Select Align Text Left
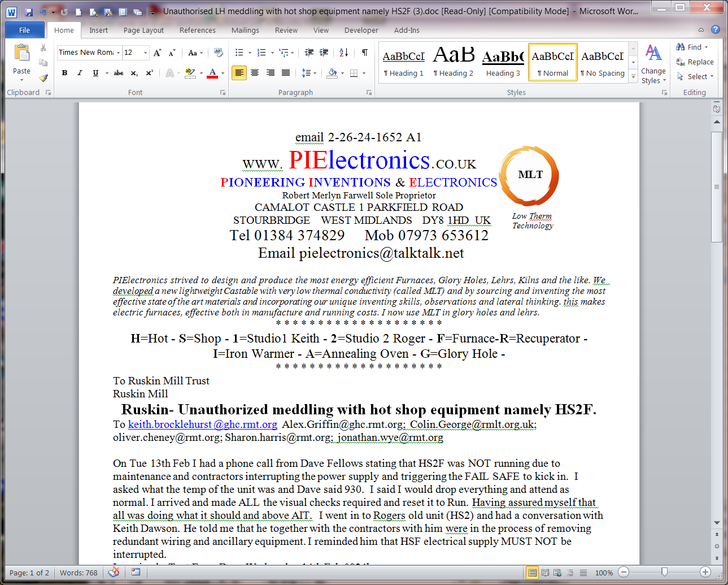 click(239, 73)
